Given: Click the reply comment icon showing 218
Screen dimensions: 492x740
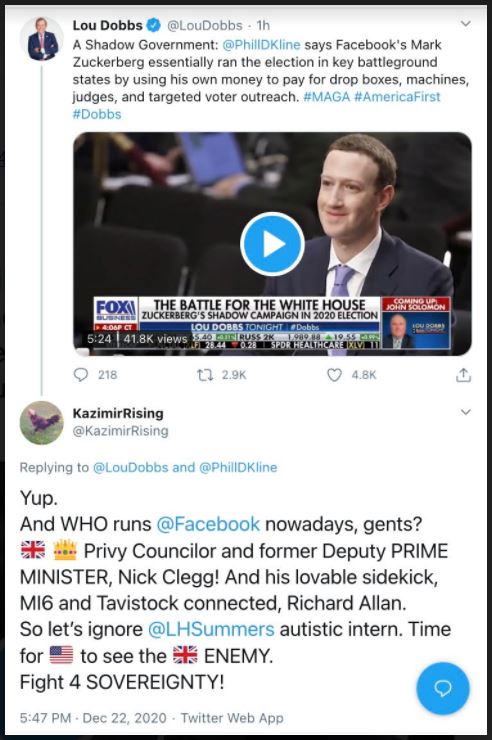Looking at the screenshot, I should 81,375.
